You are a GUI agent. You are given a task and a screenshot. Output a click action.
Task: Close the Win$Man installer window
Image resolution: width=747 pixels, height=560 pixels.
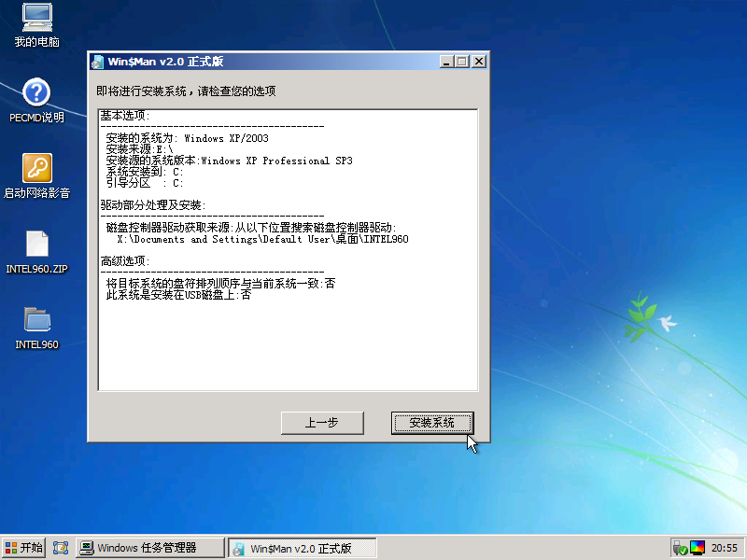click(478, 62)
